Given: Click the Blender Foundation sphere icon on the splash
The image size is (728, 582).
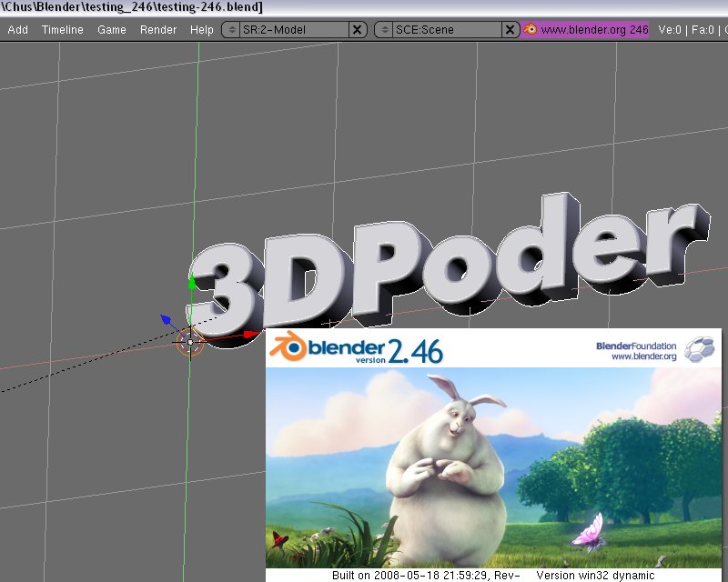Looking at the screenshot, I should tap(700, 349).
